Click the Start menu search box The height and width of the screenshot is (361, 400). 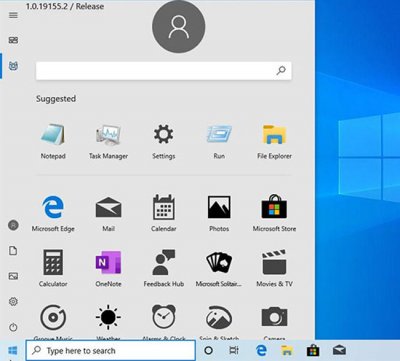pos(164,71)
